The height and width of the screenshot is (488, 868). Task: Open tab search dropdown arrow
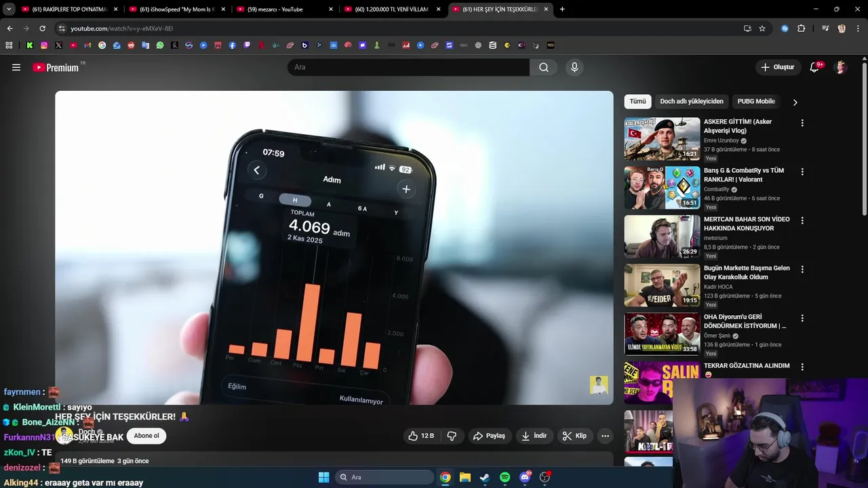pos(9,9)
